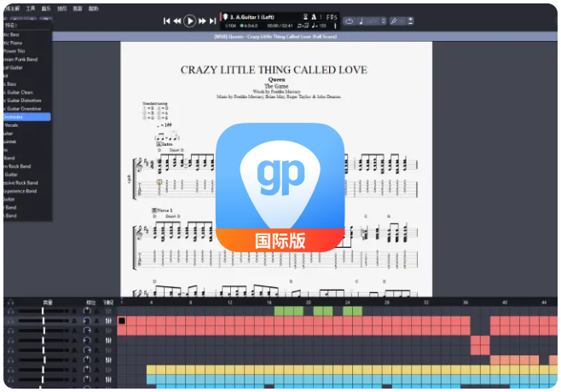
Task: Click the Play button in transport bar
Action: click(x=189, y=20)
